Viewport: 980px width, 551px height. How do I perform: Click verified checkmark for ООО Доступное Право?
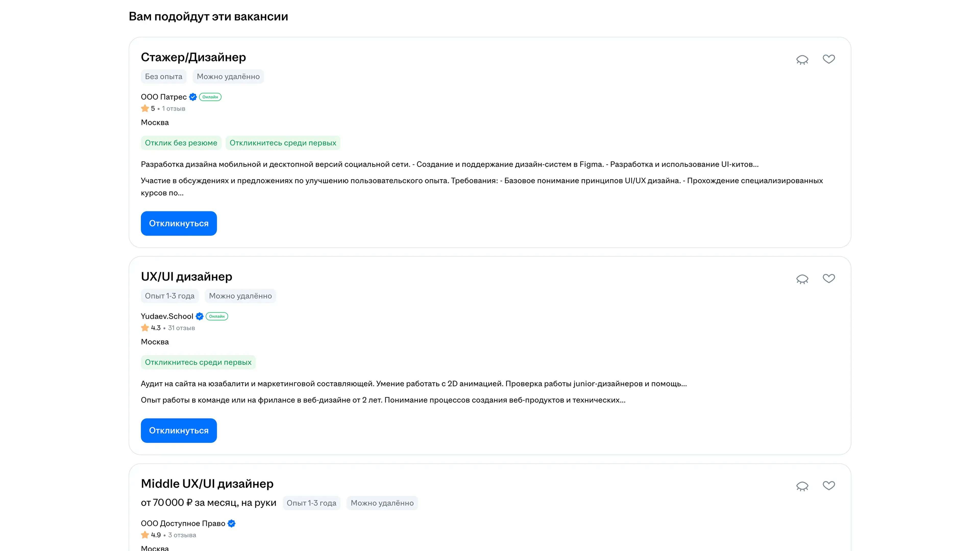231,524
